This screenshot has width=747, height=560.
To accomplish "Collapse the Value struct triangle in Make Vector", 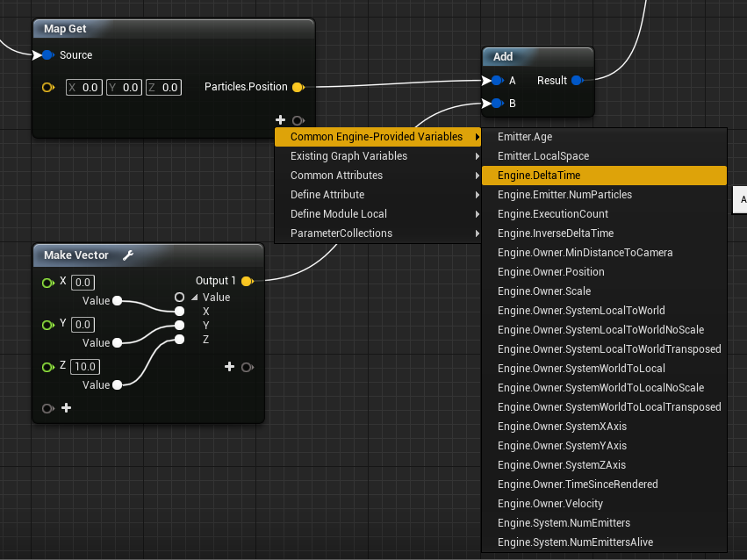I will click(x=194, y=298).
